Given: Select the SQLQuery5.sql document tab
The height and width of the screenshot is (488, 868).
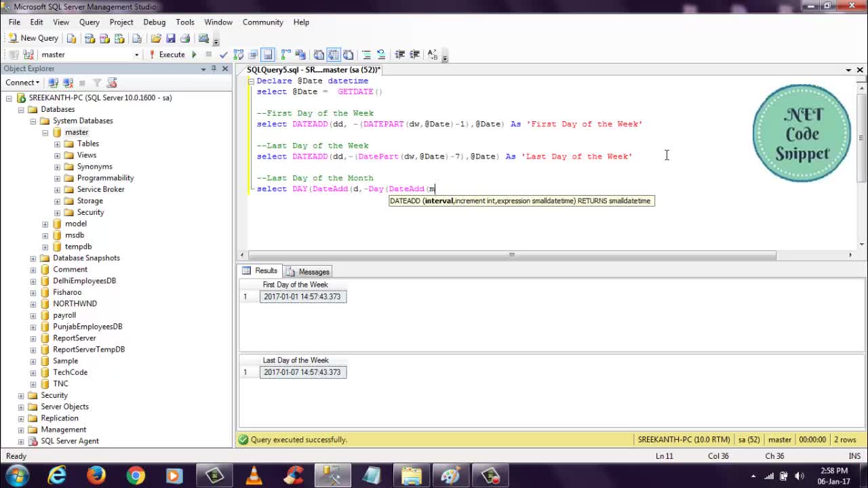Looking at the screenshot, I should point(313,69).
